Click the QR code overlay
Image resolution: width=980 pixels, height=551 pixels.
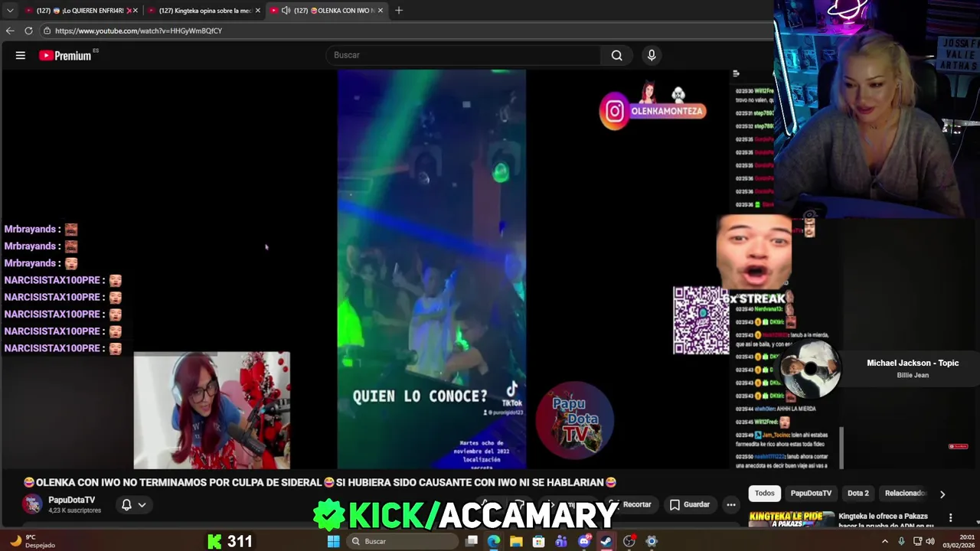tap(701, 321)
